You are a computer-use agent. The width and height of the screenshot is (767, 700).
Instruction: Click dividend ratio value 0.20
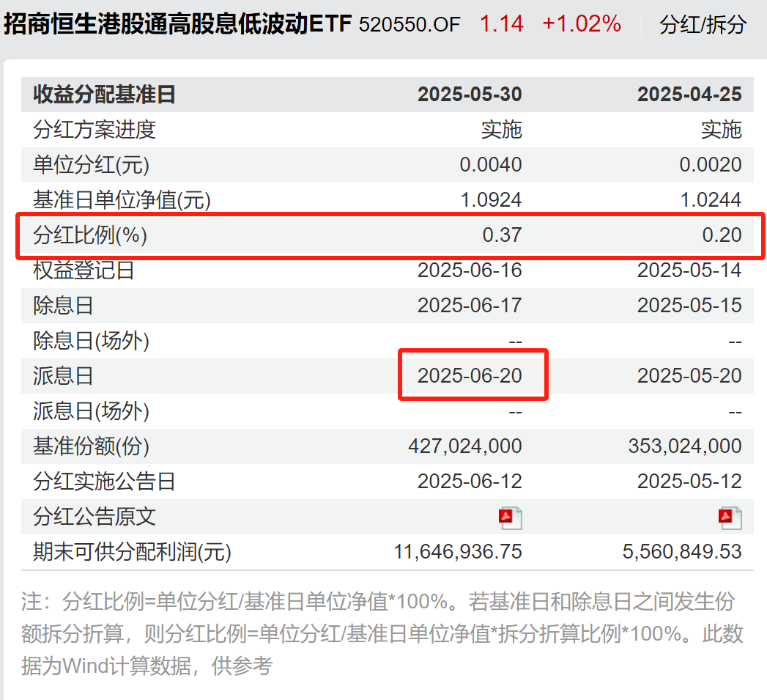(722, 235)
